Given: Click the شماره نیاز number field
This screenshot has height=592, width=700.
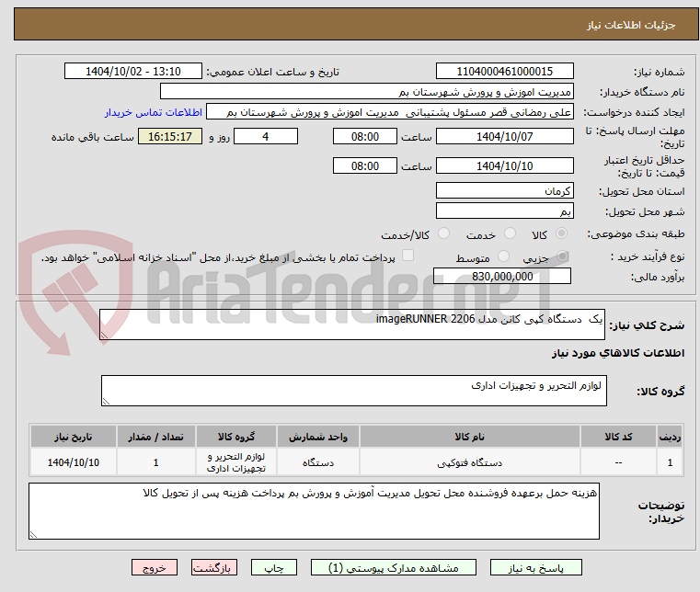Looking at the screenshot, I should (504, 71).
